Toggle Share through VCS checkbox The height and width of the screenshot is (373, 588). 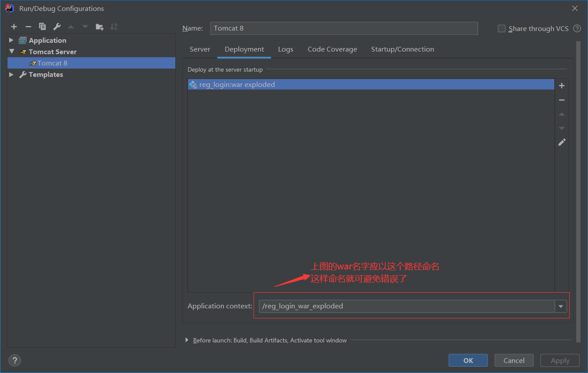tap(501, 28)
